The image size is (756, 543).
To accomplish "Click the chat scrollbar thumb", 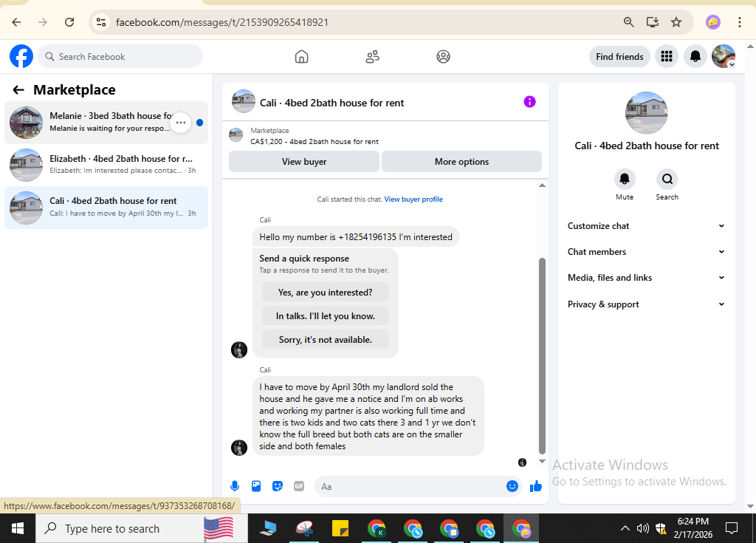I will tap(542, 356).
